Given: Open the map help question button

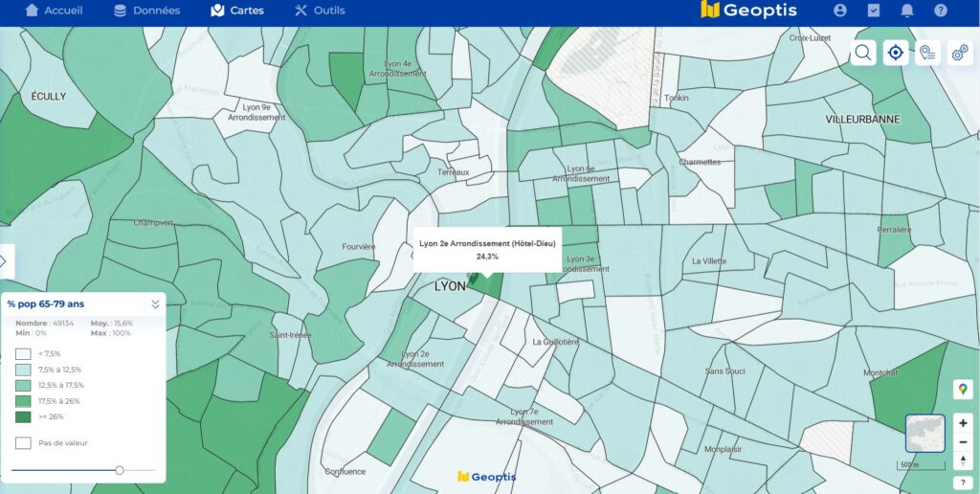Looking at the screenshot, I should tap(963, 483).
